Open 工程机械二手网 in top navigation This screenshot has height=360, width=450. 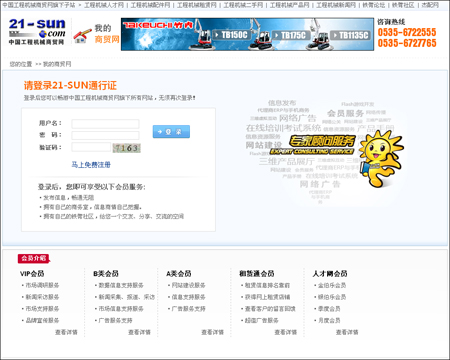[243, 5]
